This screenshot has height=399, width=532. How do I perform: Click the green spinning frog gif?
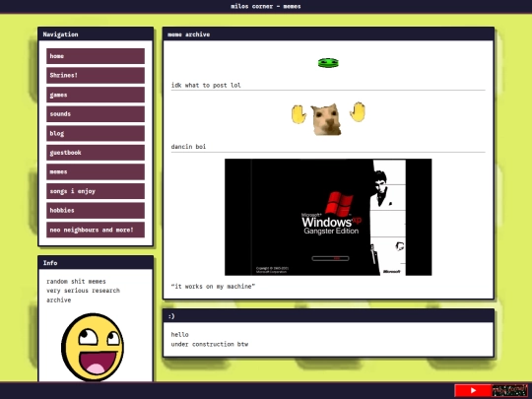coord(328,63)
